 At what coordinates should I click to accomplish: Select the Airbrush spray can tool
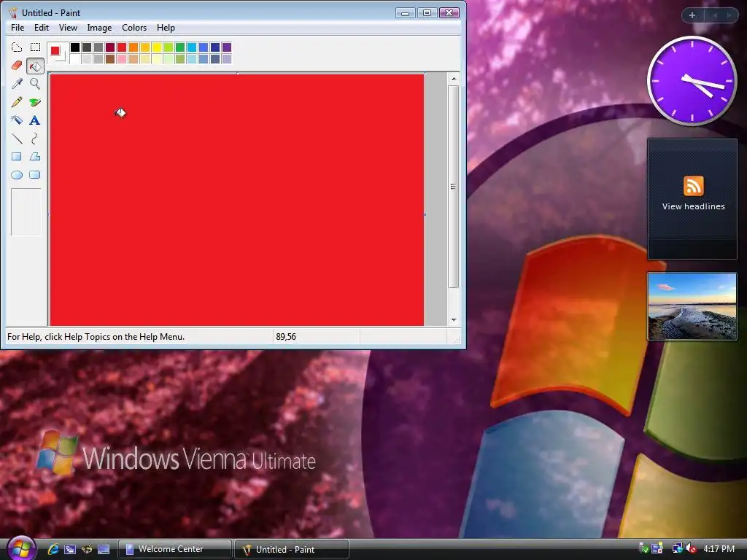(x=17, y=120)
